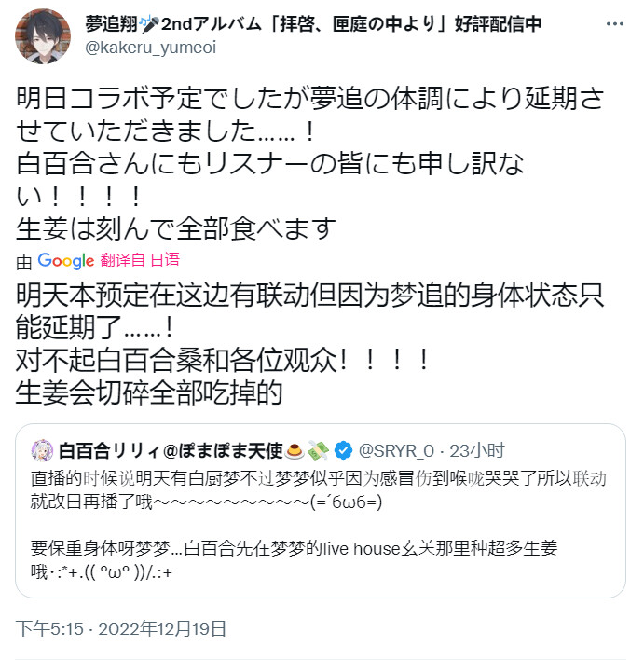644x660 pixels.
Task: Open the quoted tweet body text
Action: (x=318, y=526)
